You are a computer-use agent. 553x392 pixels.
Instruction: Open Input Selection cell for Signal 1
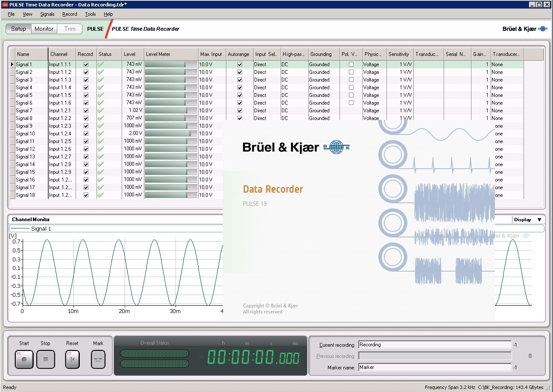point(266,64)
